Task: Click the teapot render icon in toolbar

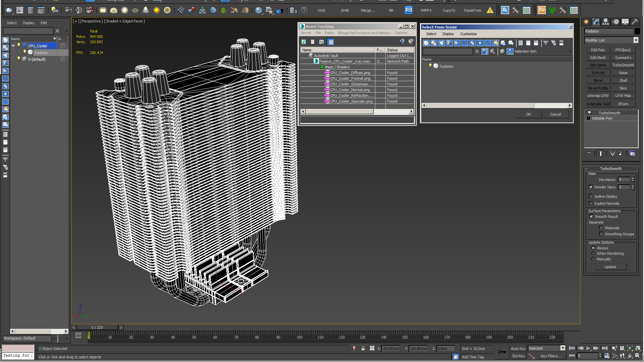Action: (x=9, y=10)
